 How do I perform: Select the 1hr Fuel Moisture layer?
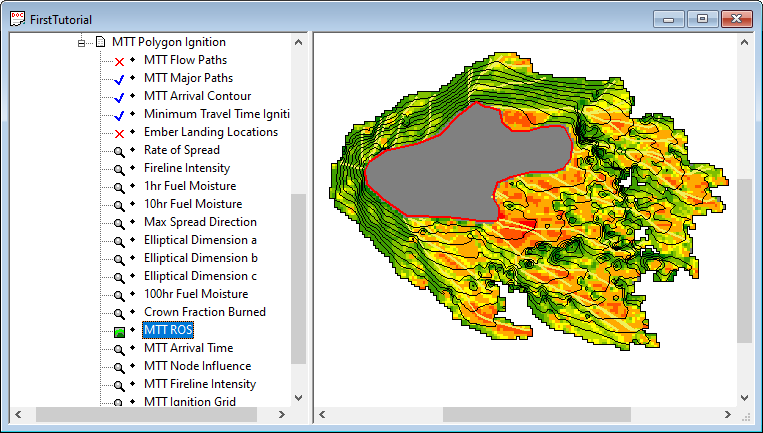(190, 186)
